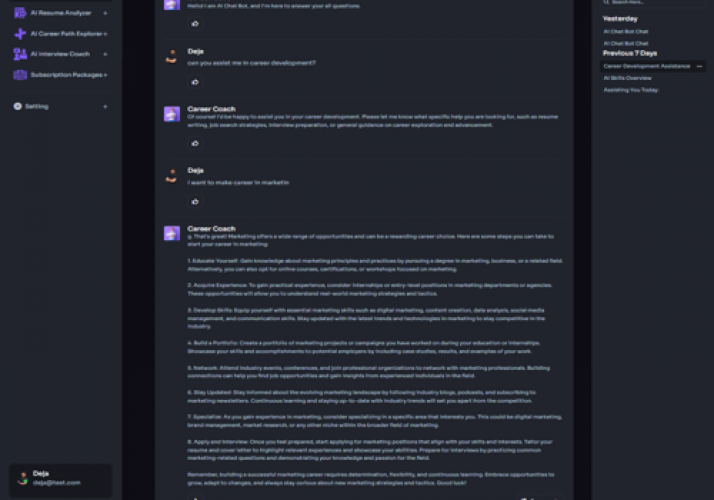Screen dimensions: 714x500
Task: Expand the AI Interview Coach submenu
Action: [x=105, y=54]
